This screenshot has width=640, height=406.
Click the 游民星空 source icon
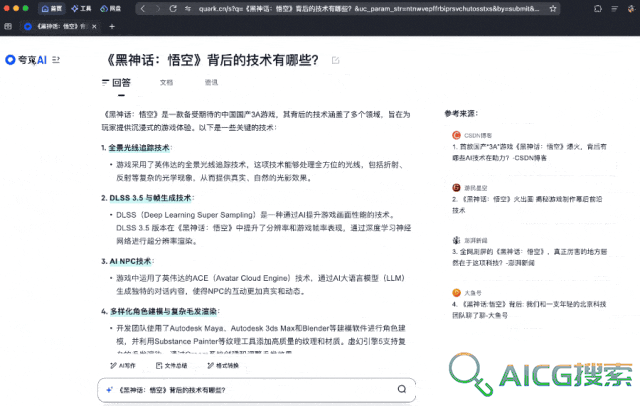click(x=456, y=188)
